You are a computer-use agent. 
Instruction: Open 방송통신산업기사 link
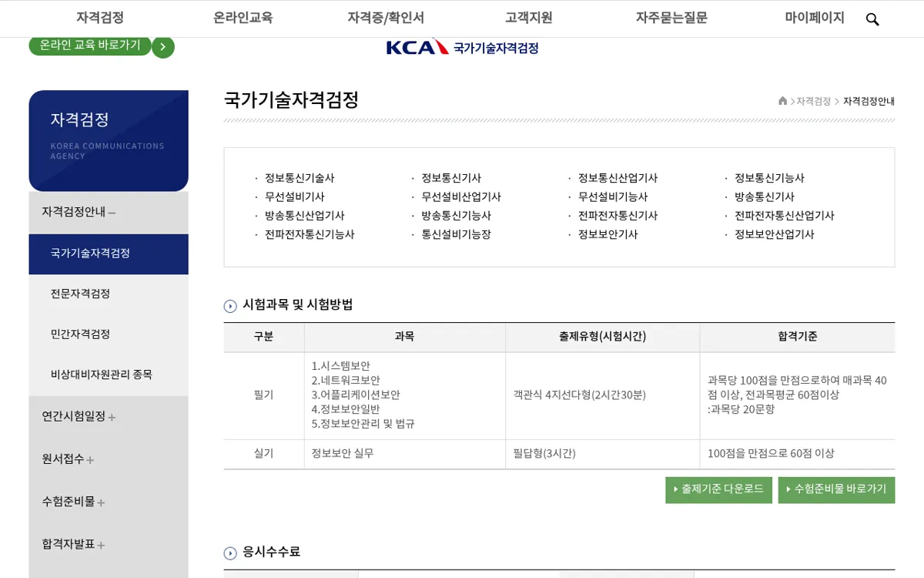coord(305,216)
